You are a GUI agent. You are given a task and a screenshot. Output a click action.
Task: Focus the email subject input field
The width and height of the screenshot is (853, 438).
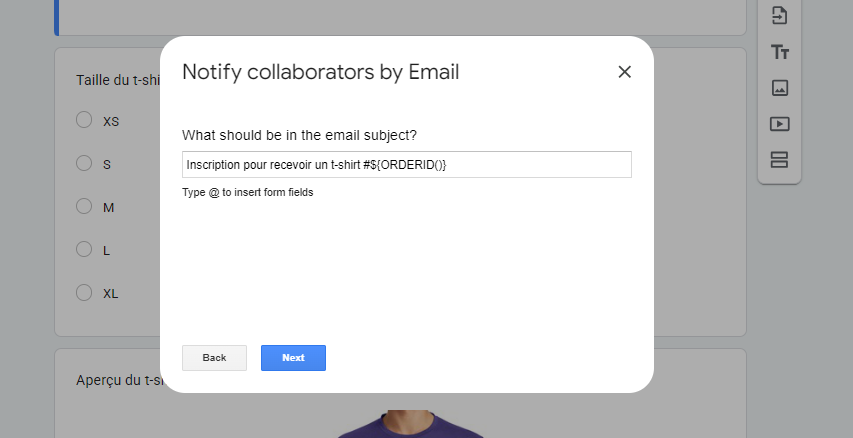click(x=406, y=164)
